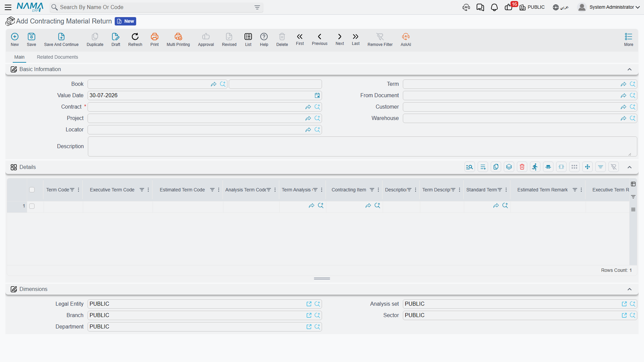
Task: Click the New toolbar icon
Action: (15, 40)
